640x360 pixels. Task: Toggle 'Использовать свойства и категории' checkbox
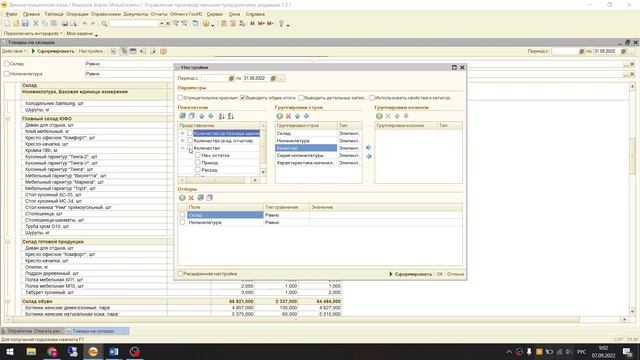coord(372,98)
